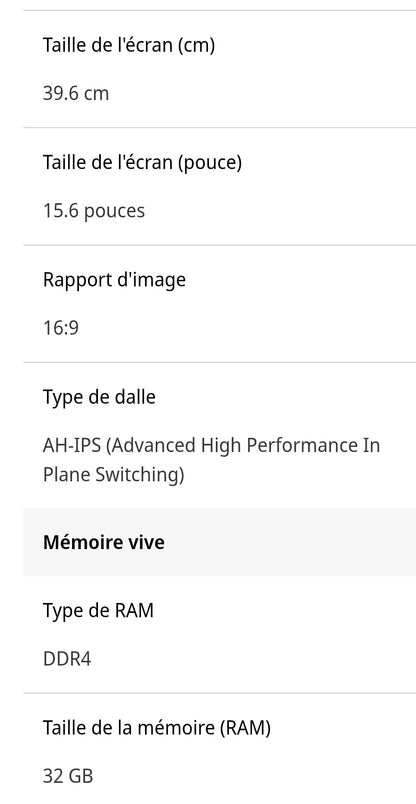This screenshot has width=416, height=804.
Task: Click the 15.6 pouces value
Action: pos(94,211)
